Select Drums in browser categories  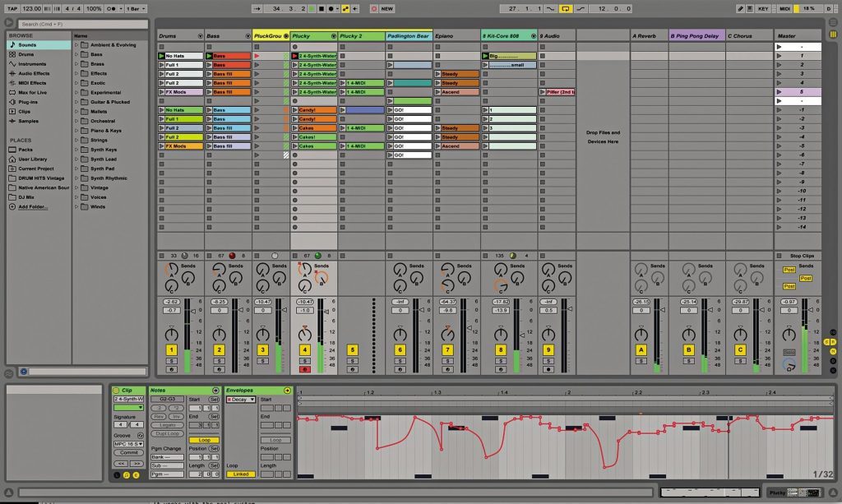[39, 55]
